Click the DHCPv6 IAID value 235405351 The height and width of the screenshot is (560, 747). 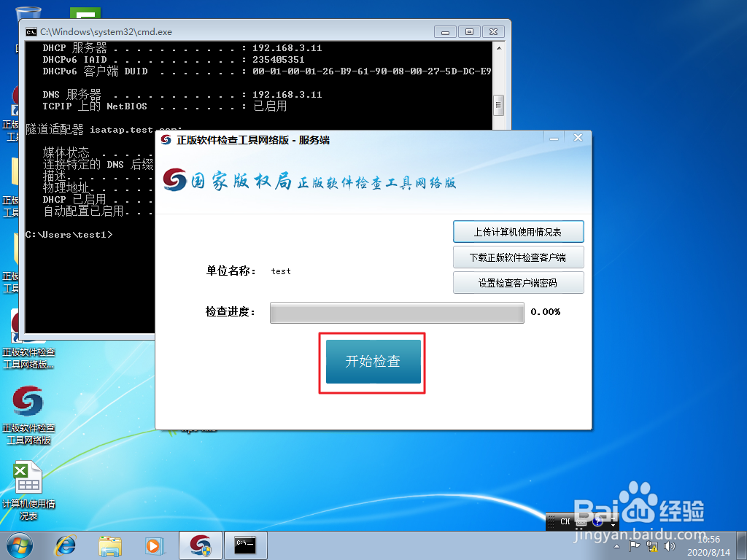pyautogui.click(x=278, y=60)
